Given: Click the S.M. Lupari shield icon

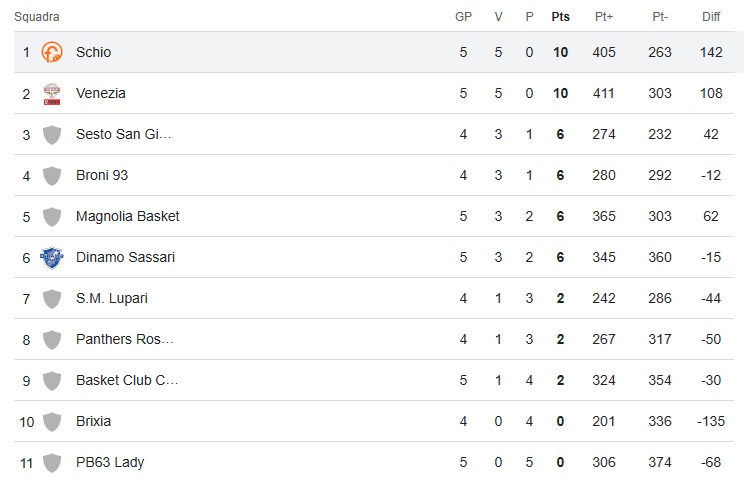Looking at the screenshot, I should 52,298.
